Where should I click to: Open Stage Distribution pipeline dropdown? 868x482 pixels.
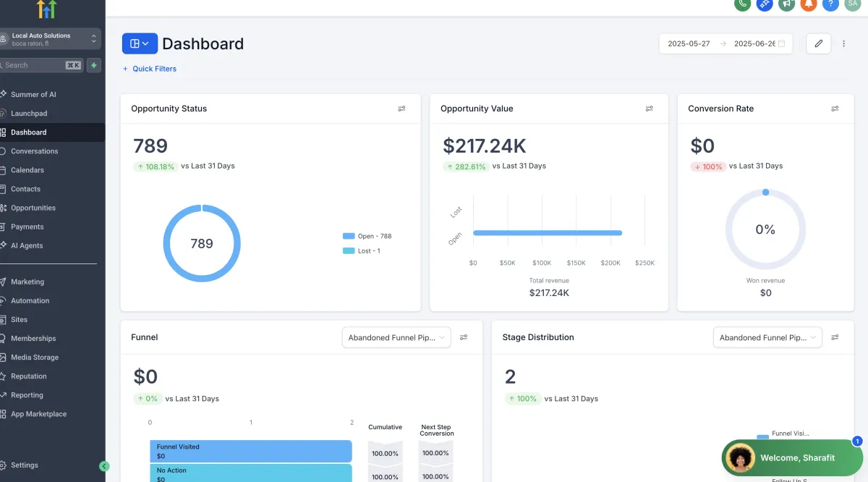click(x=767, y=337)
